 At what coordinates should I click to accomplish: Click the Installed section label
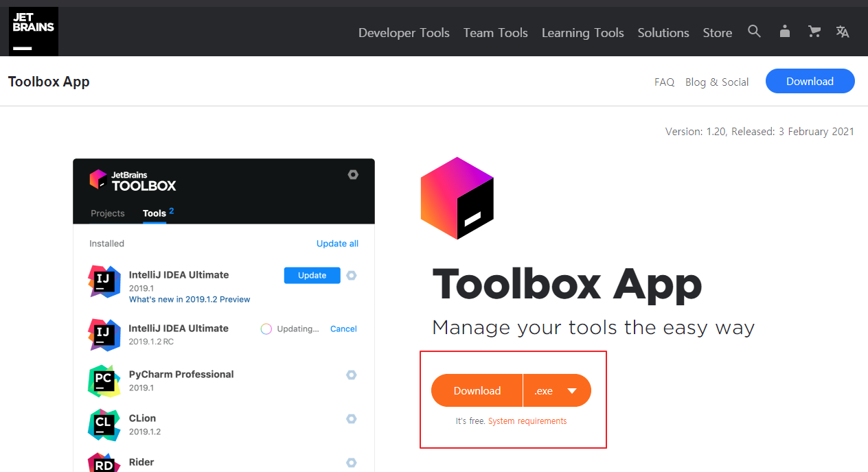coord(106,244)
